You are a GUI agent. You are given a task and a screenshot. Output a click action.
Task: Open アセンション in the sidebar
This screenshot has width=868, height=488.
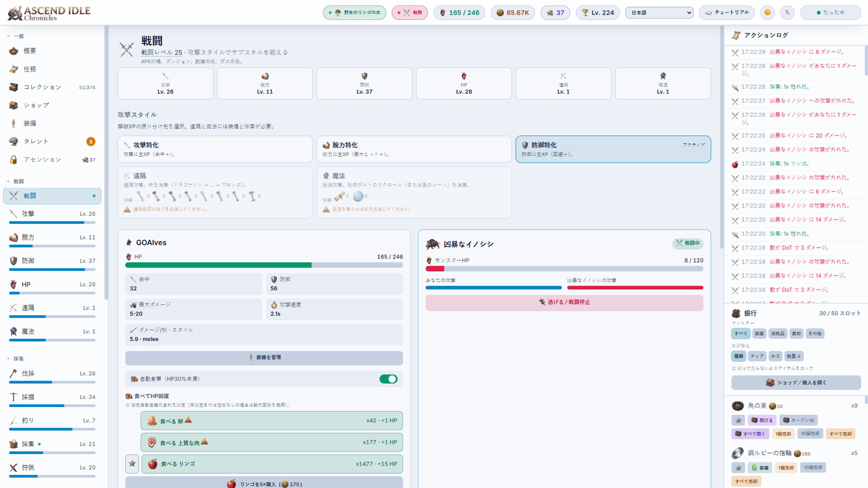(52, 160)
